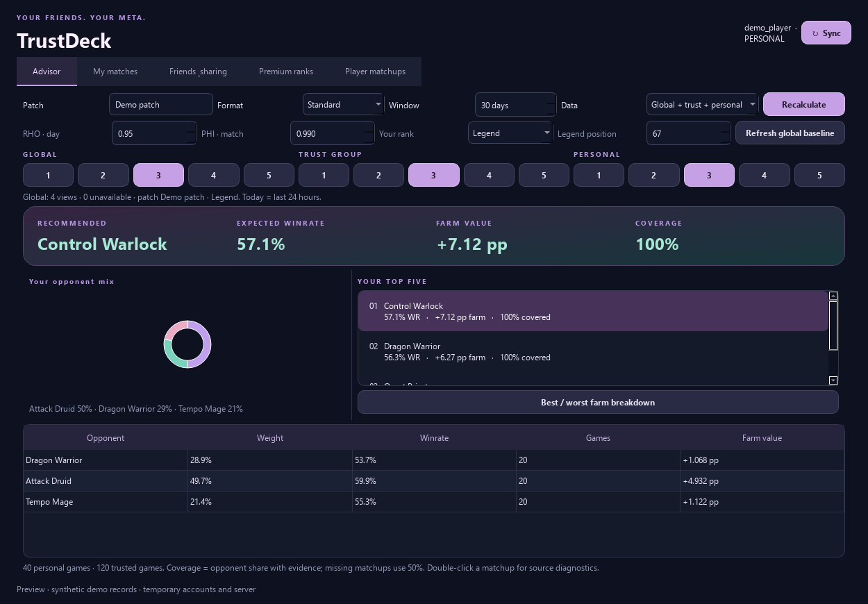868x604 pixels.
Task: Click the top five list scroll-down arrow
Action: point(833,380)
